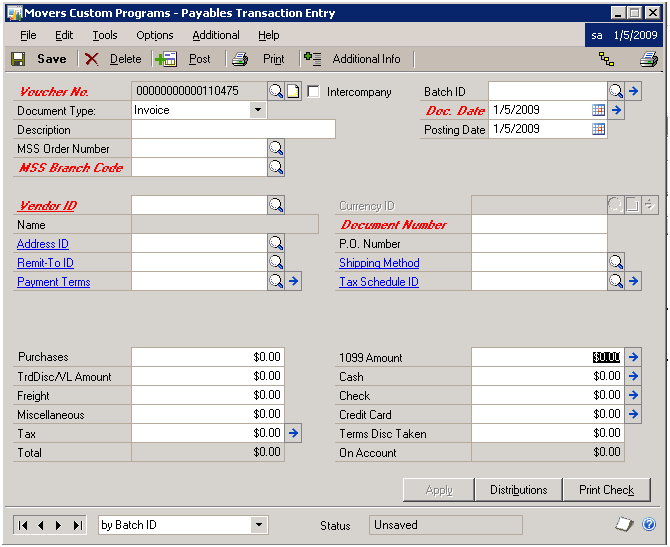Click the Voucher No. lookup magnifier icon
This screenshot has width=670, height=547.
coord(276,91)
